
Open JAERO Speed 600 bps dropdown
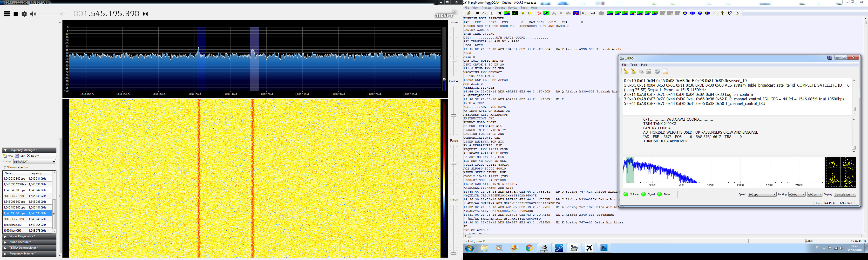tap(762, 195)
